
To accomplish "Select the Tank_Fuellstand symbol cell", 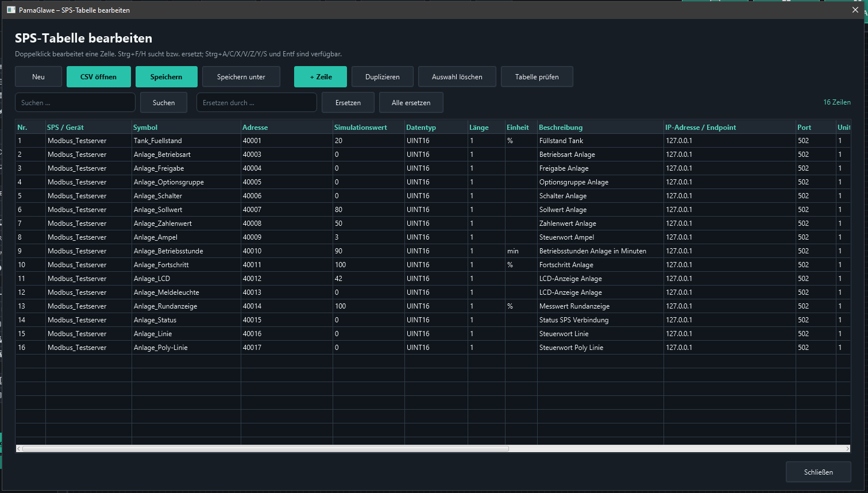I will [x=186, y=141].
